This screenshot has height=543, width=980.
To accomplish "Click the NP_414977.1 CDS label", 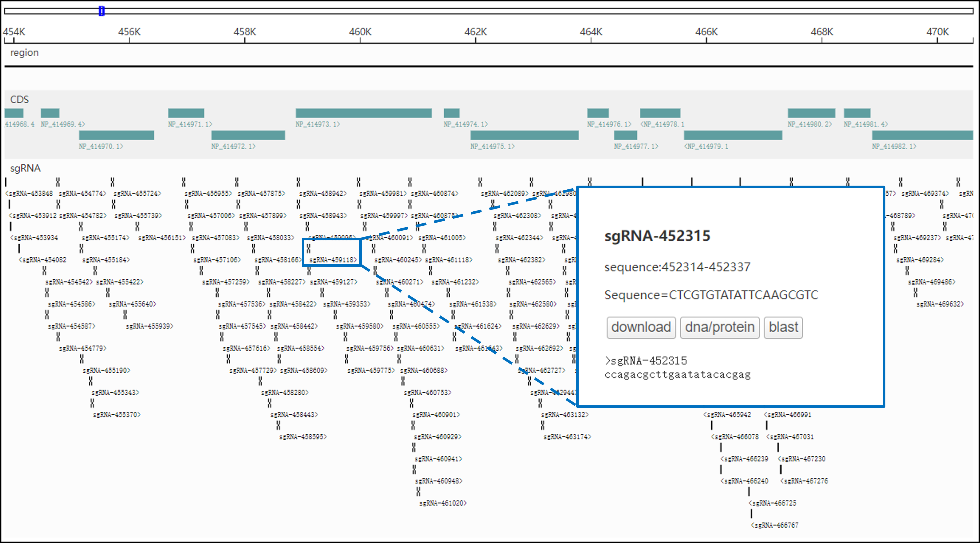I will point(636,146).
